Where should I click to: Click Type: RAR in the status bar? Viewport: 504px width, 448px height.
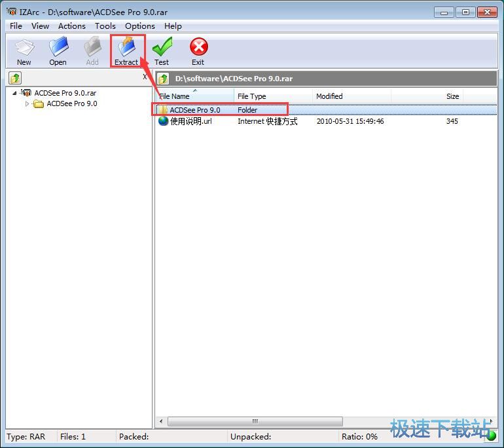click(26, 436)
